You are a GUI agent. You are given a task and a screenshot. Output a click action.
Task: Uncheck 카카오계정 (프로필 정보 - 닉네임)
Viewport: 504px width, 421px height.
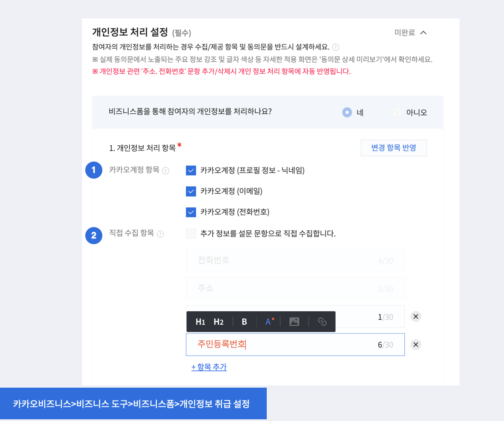(191, 171)
